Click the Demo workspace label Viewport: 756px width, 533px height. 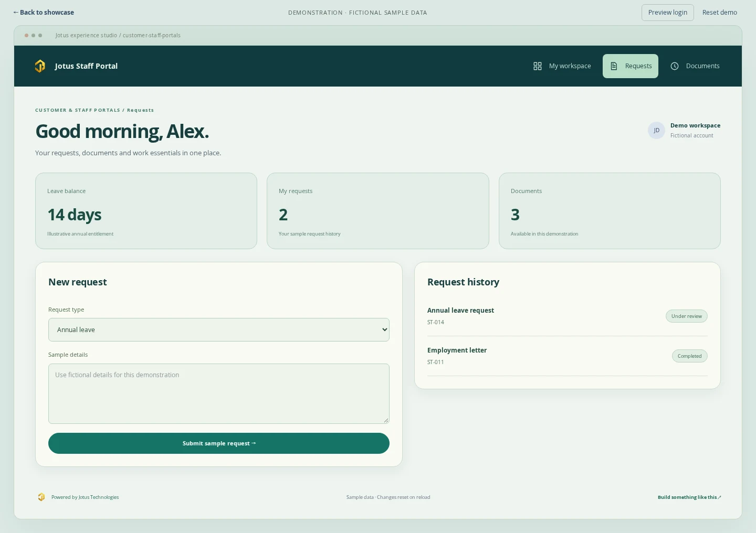[695, 125]
